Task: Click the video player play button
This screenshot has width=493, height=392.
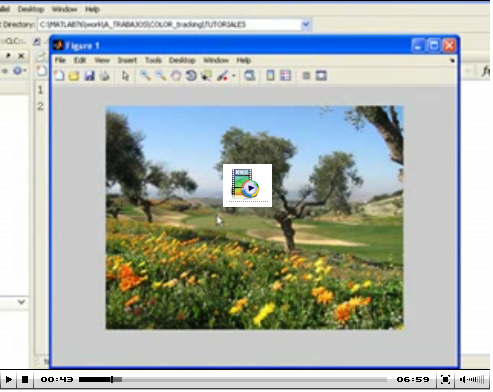Action: pyautogui.click(x=9, y=379)
